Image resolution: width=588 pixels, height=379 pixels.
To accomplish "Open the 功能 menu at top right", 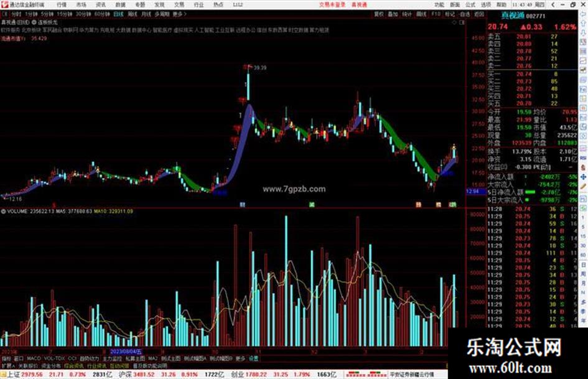I will tap(439, 4).
